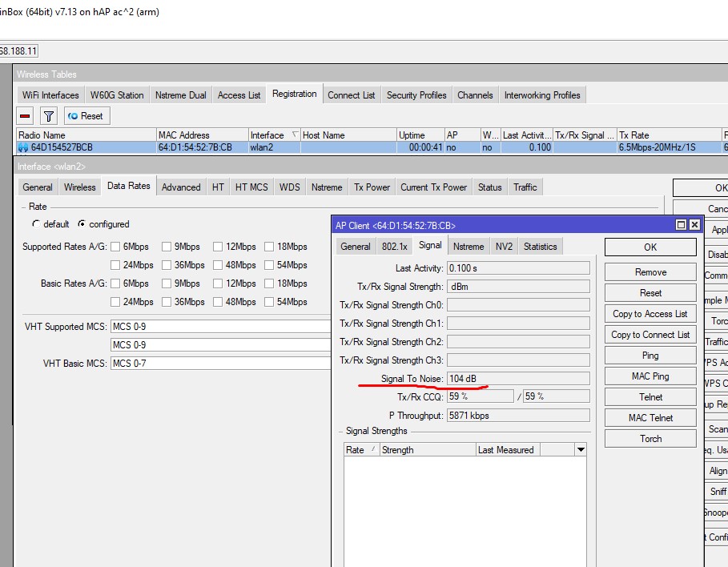Open the filter funnel icon
Image resolution: width=728 pixels, height=567 pixels.
coord(47,115)
